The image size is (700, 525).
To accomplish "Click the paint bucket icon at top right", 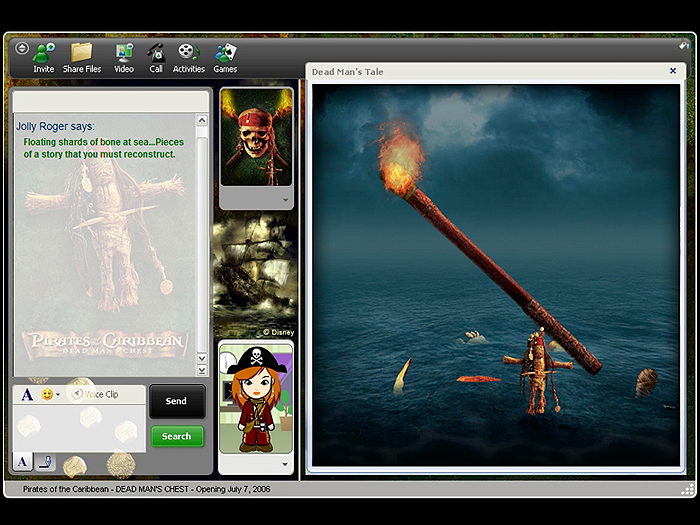I will (x=684, y=44).
